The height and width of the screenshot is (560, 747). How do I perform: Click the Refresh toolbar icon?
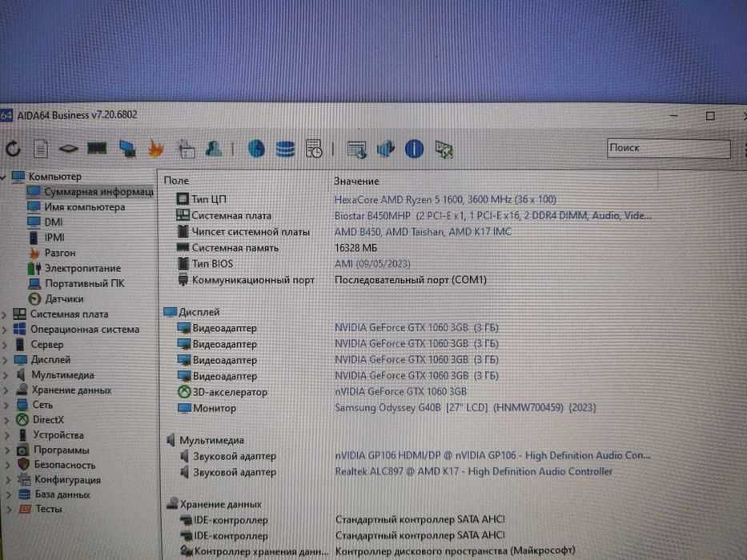[14, 149]
